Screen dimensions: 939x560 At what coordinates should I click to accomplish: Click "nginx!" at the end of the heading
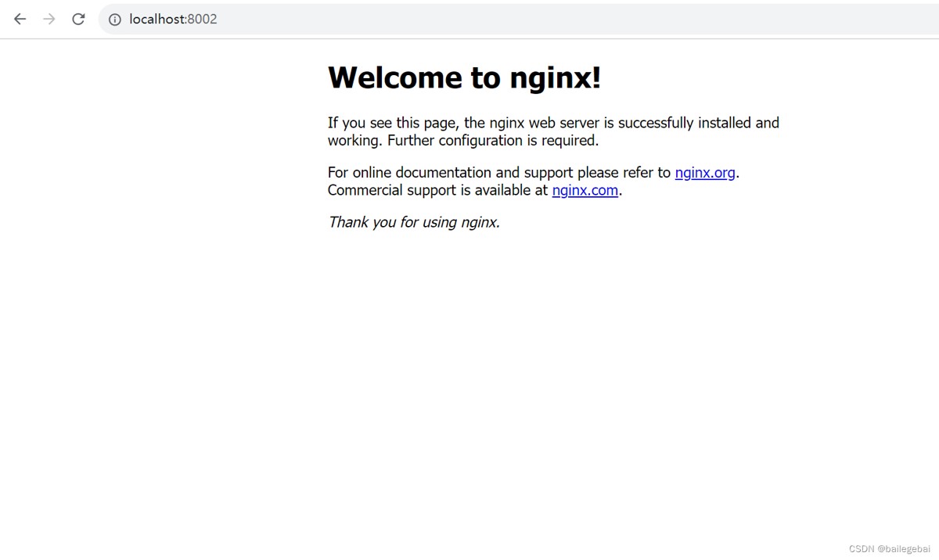tap(555, 77)
